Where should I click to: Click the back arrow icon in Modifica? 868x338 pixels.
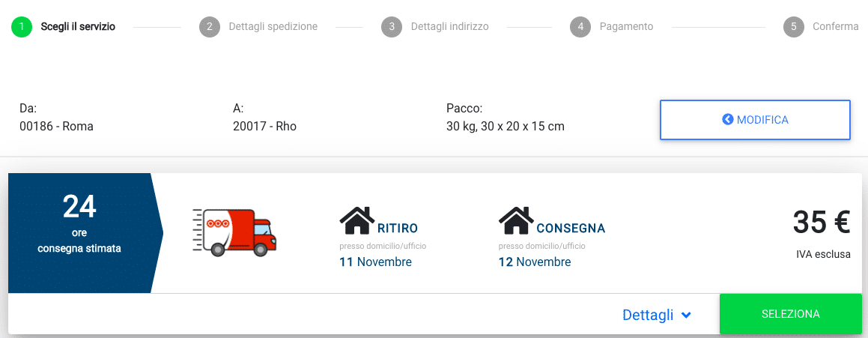(x=727, y=119)
